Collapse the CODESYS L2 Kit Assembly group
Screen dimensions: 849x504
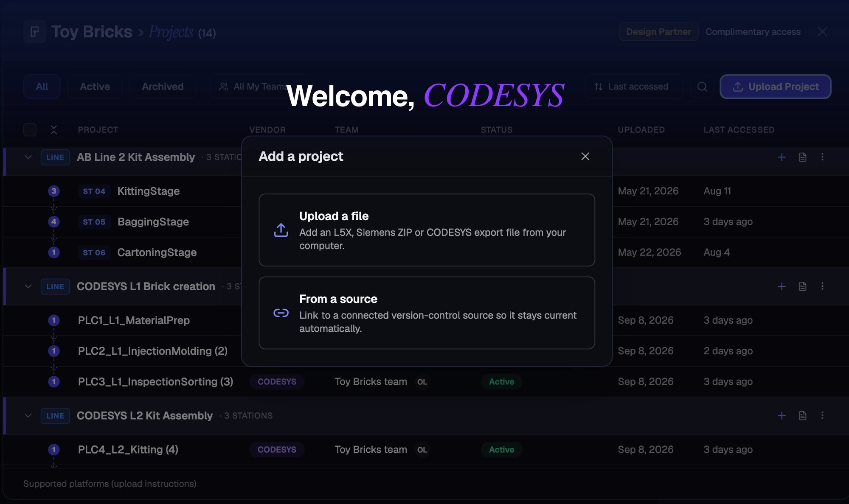[x=28, y=416]
